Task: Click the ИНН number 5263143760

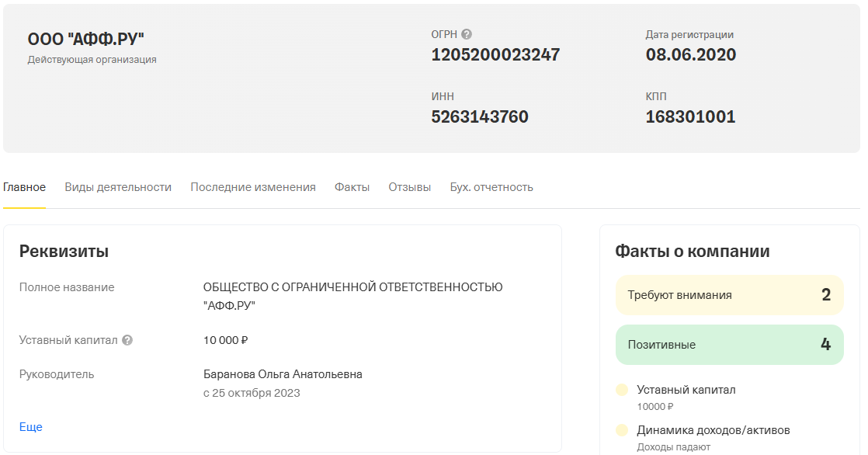Action: (x=480, y=117)
